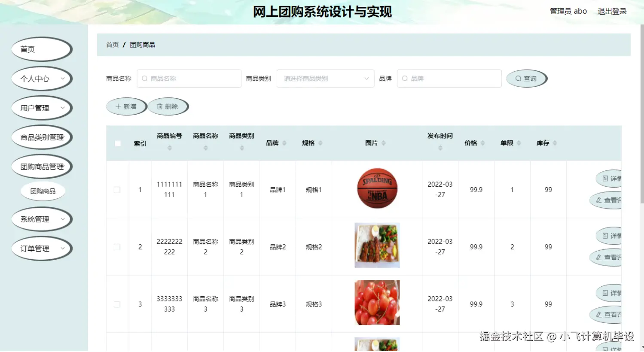644x352 pixels.
Task: Click the 新增 add button
Action: [x=126, y=106]
